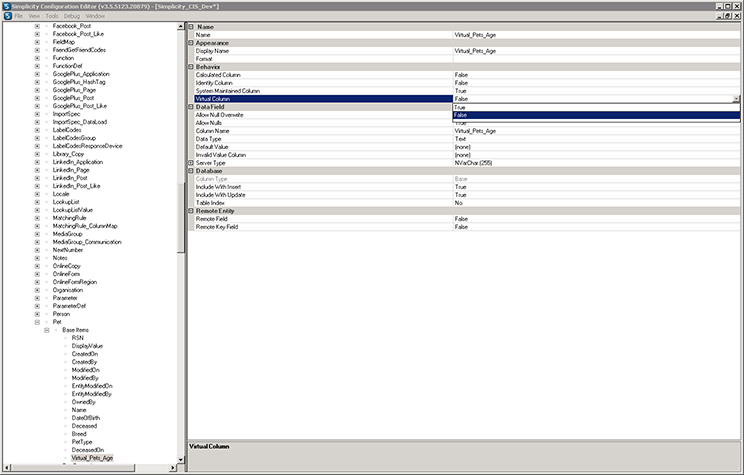
Task: Expand the Function tree node
Action: [x=37, y=58]
